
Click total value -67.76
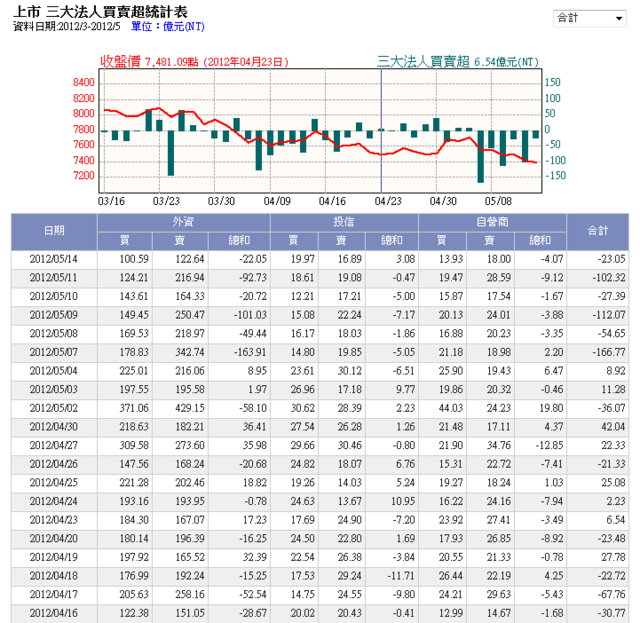click(x=611, y=595)
